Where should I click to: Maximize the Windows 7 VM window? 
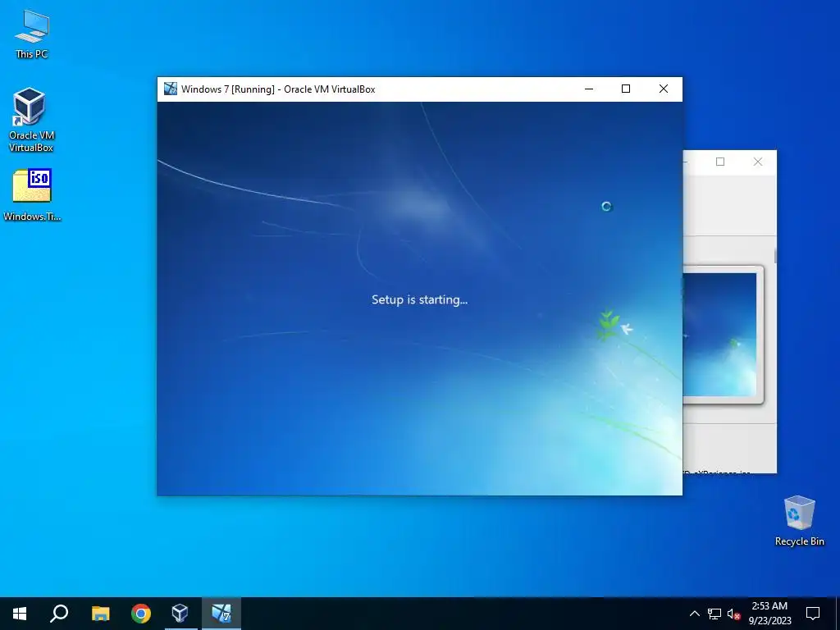[x=626, y=89]
